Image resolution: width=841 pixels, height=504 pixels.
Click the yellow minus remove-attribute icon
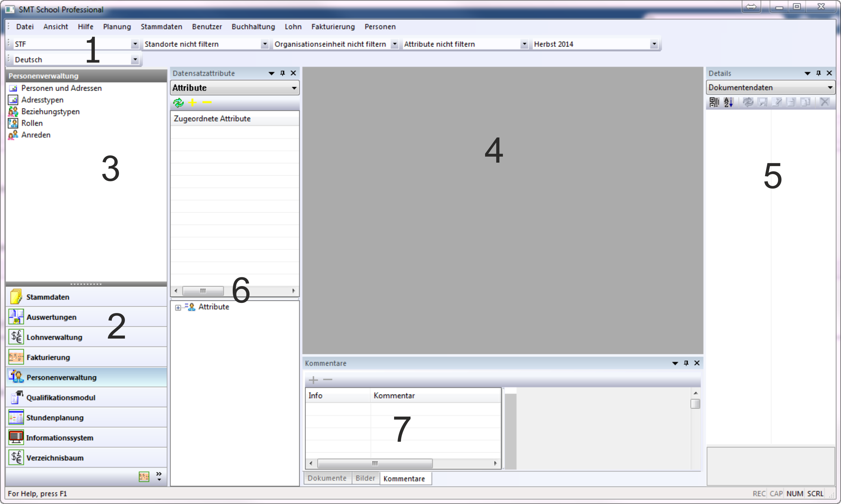207,102
